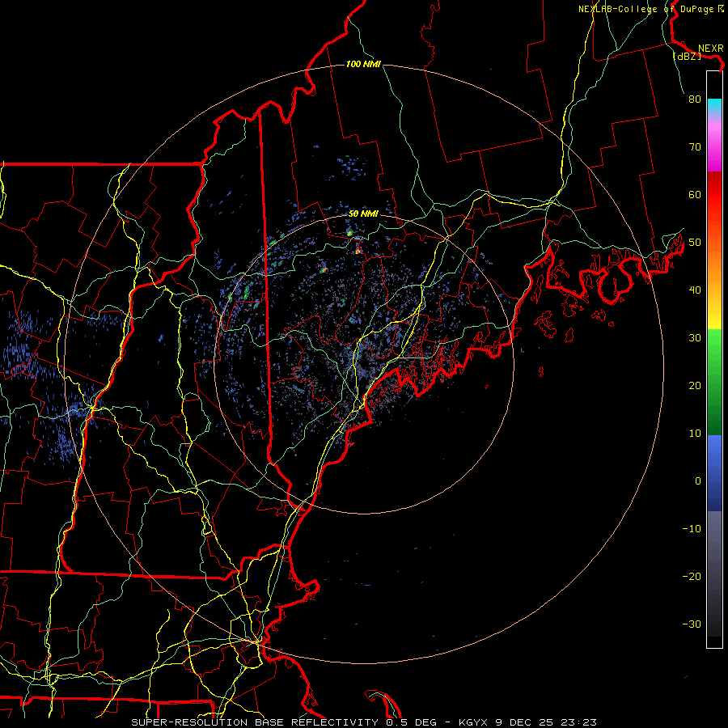
Task: Select the -20 dBZ scale value
Action: pyautogui.click(x=692, y=576)
